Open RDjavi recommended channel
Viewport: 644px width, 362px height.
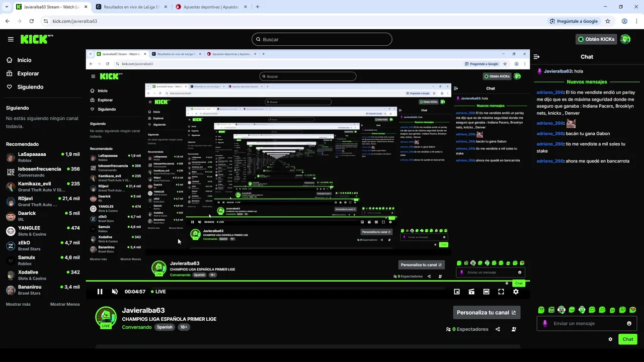pyautogui.click(x=43, y=201)
